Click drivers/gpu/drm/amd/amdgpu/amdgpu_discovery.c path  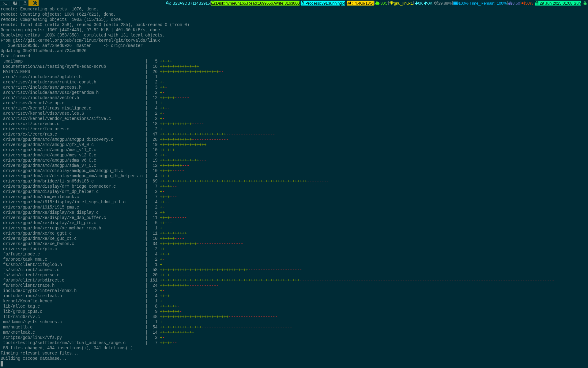click(x=58, y=140)
